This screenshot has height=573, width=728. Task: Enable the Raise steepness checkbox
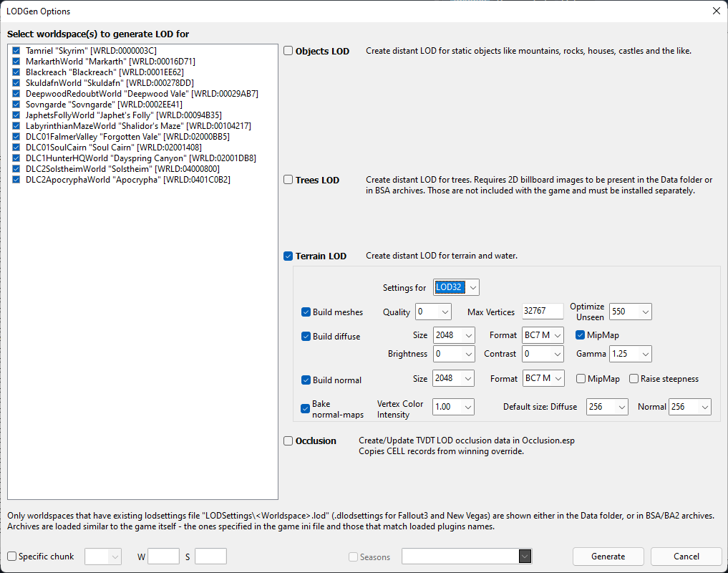click(x=634, y=379)
